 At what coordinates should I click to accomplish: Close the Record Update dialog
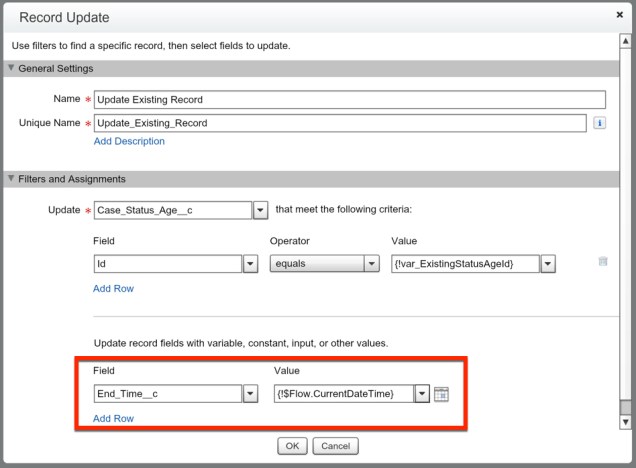pyautogui.click(x=619, y=16)
